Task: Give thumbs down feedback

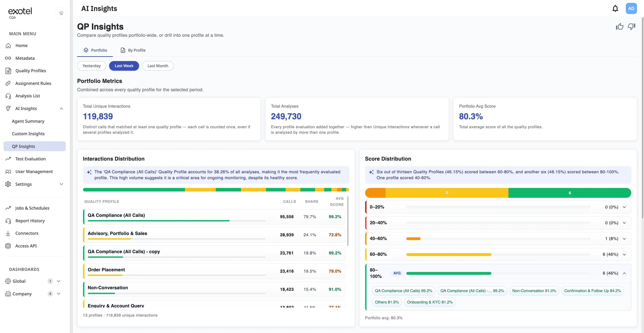Action: point(632,26)
